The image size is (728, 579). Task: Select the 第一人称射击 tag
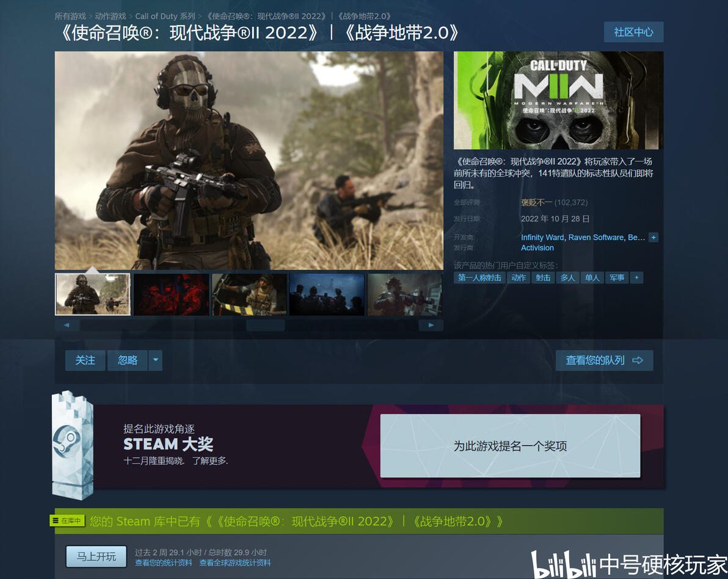[479, 278]
